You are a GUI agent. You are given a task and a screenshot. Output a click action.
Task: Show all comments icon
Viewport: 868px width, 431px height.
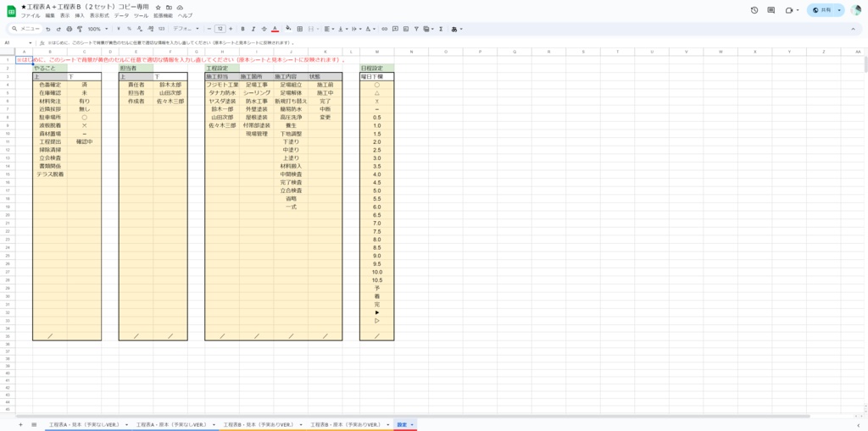click(x=771, y=10)
